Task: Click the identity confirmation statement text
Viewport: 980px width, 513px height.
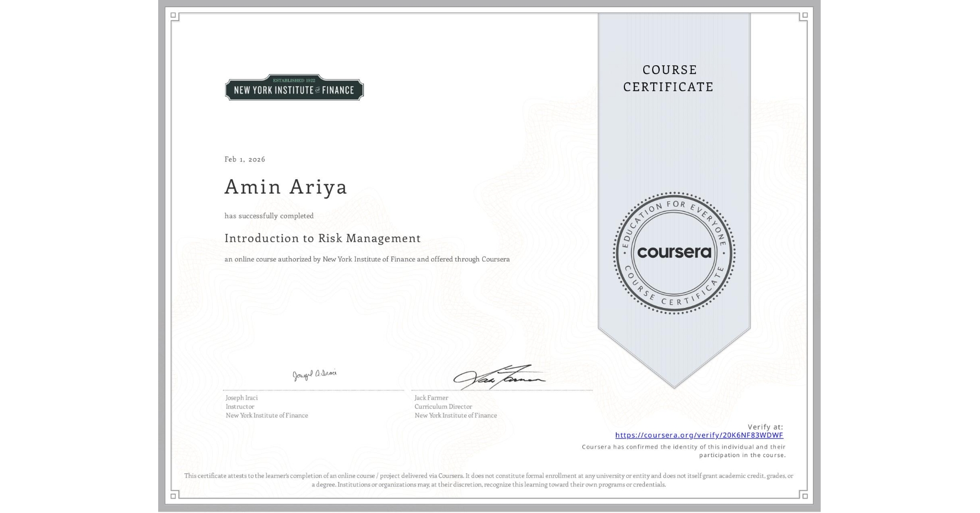Action: click(x=684, y=450)
